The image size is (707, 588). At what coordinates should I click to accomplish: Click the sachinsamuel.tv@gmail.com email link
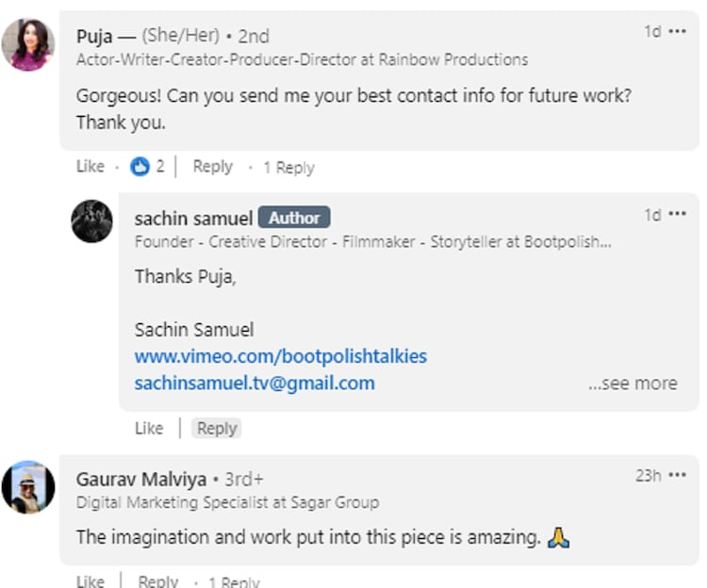pos(255,384)
